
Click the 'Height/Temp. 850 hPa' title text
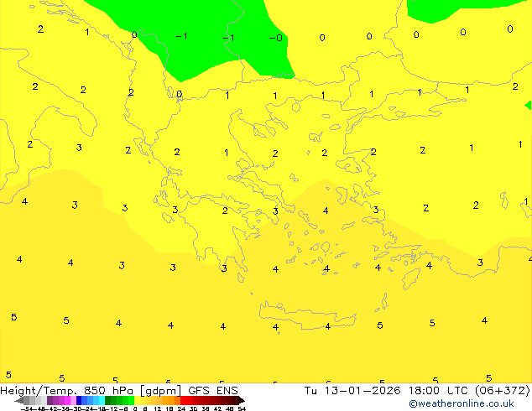66,391
